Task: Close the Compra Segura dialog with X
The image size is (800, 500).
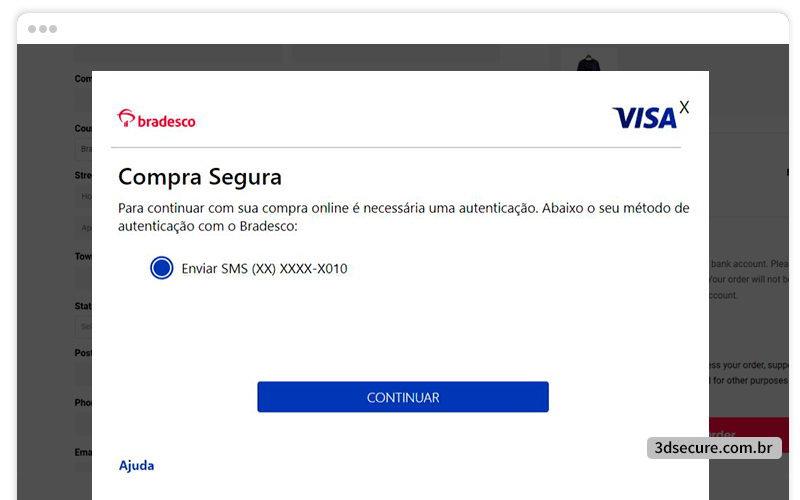Action: (x=684, y=107)
